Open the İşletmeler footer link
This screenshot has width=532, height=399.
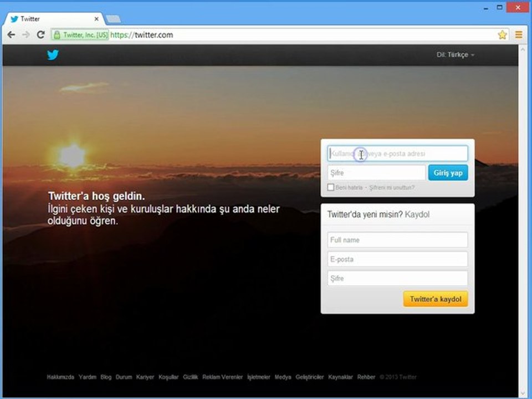tap(259, 377)
